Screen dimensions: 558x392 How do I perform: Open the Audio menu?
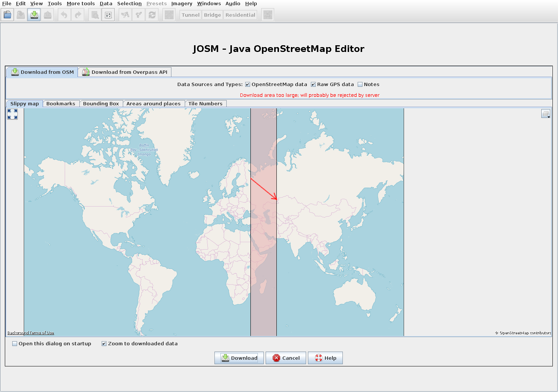(x=233, y=4)
